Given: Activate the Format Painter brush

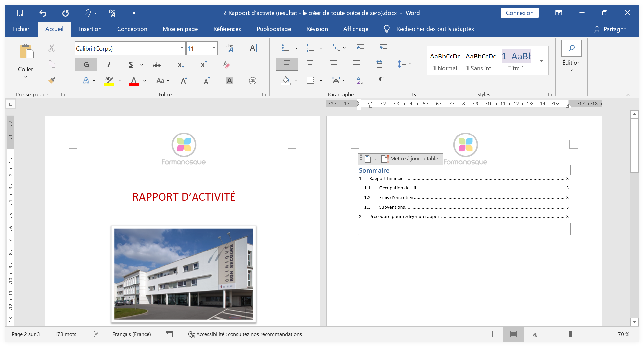Looking at the screenshot, I should tap(52, 80).
